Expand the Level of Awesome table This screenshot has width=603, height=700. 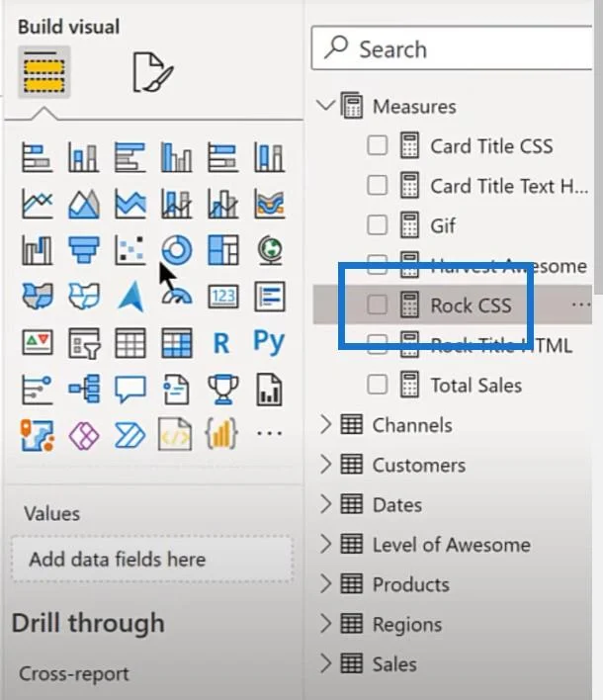[326, 544]
